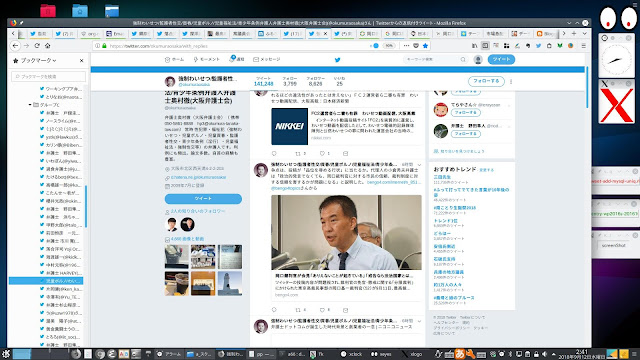This screenshot has width=640, height=360.
Task: Open the モーメント nav item
Action: 207,60
